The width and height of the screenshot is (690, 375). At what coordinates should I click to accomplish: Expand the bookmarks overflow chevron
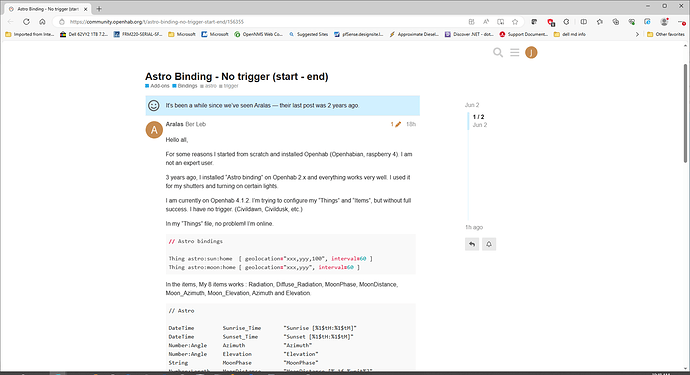(x=637, y=34)
